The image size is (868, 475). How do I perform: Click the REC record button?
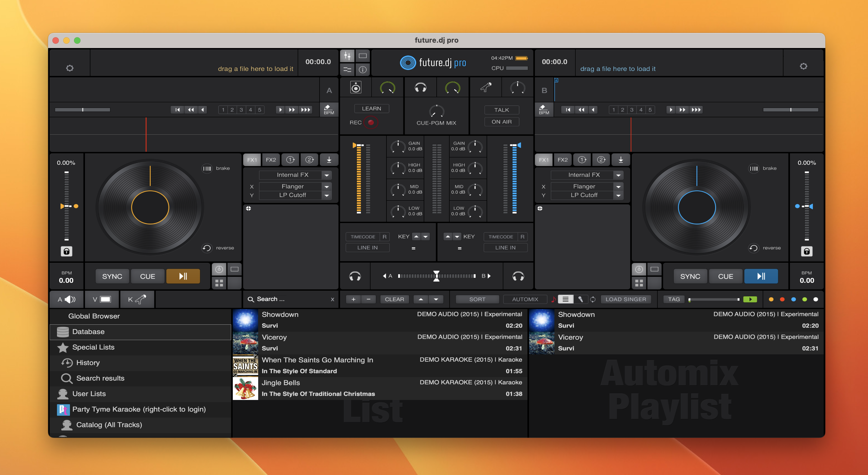click(x=371, y=123)
